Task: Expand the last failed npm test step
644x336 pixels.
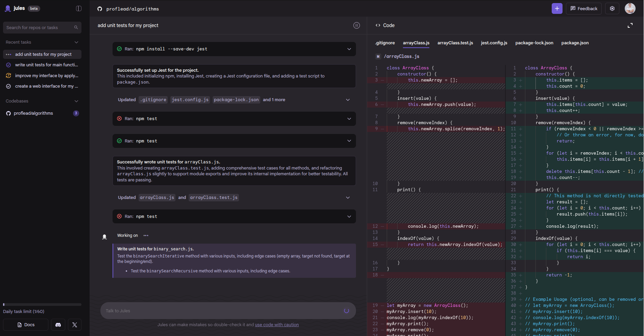Action: pos(349,217)
